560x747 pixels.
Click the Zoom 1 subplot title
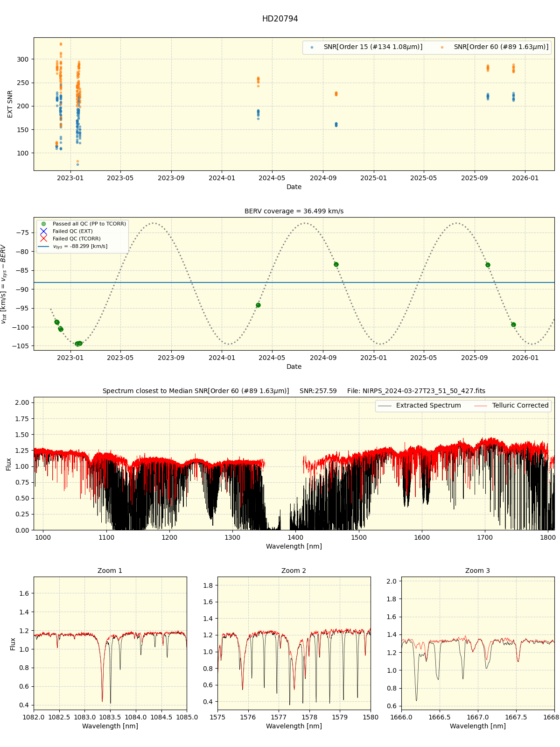coord(110,571)
